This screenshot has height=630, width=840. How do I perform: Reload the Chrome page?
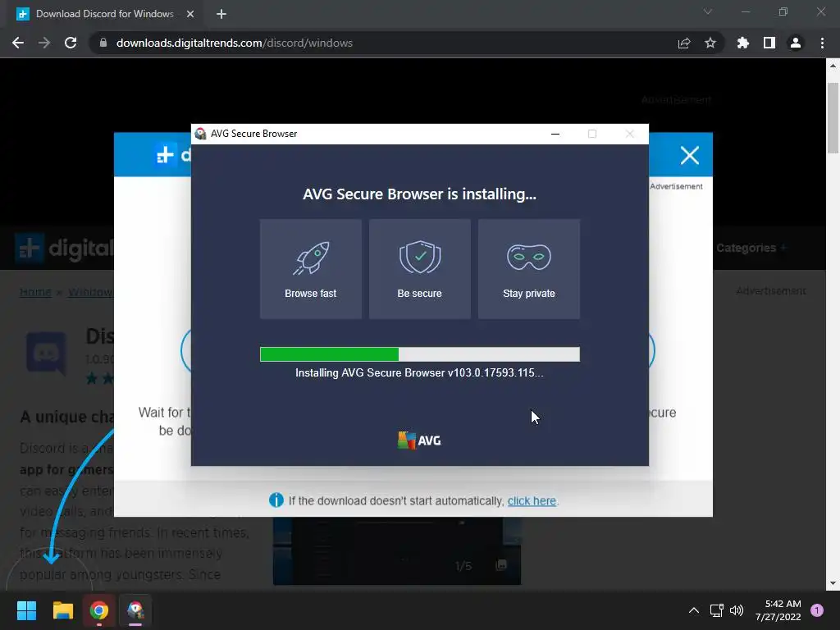[x=71, y=43]
